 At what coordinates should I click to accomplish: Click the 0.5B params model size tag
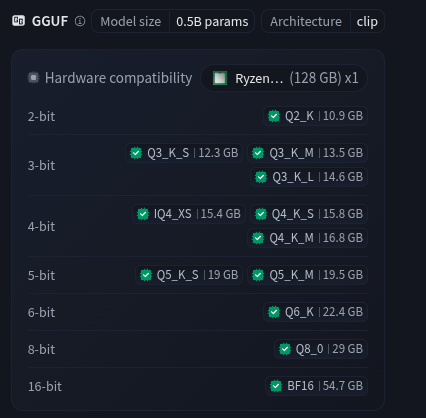[x=212, y=22]
